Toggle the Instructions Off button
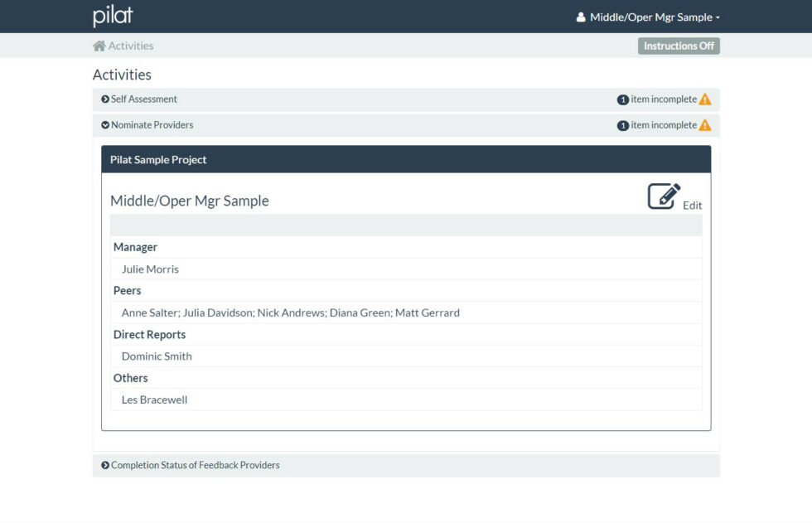Viewport: 812px width, 523px height. click(679, 46)
